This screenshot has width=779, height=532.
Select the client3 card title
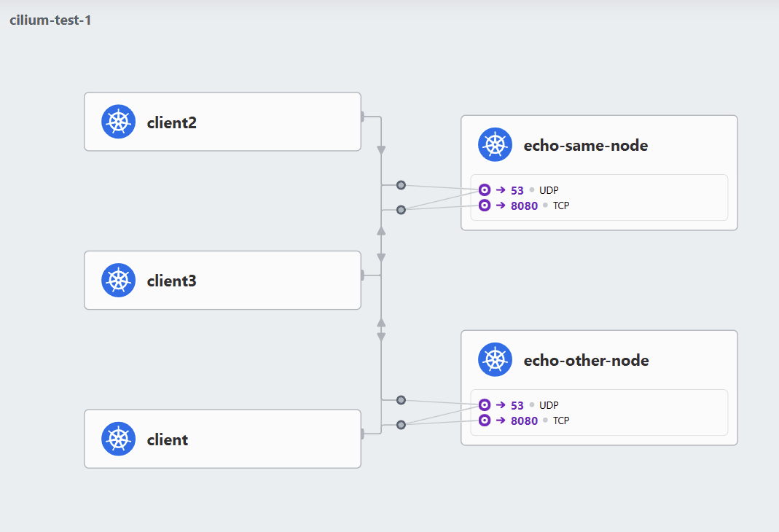click(x=172, y=281)
